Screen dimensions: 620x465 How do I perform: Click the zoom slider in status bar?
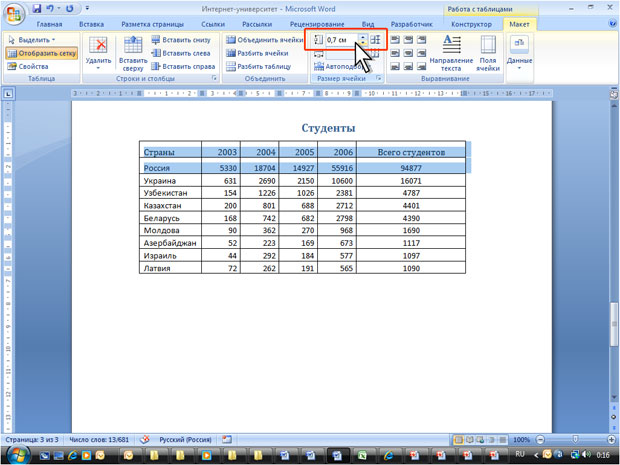(x=575, y=440)
